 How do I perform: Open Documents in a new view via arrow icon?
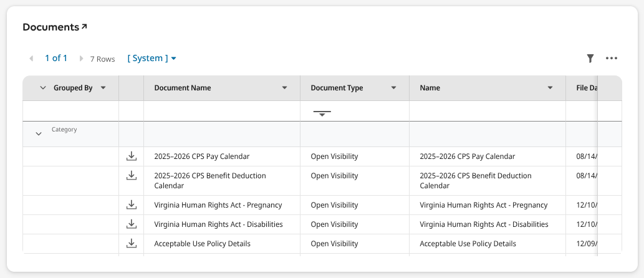[x=84, y=27]
